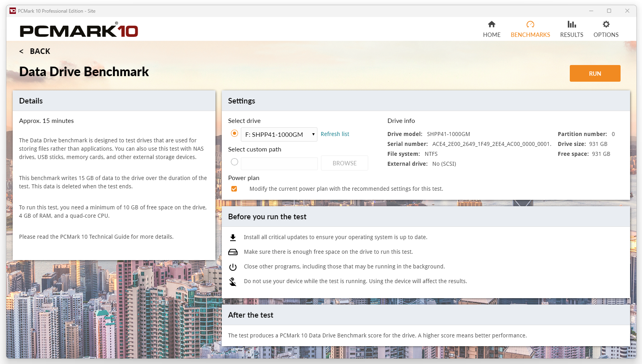Click the Options gear icon
642x364 pixels.
click(606, 24)
